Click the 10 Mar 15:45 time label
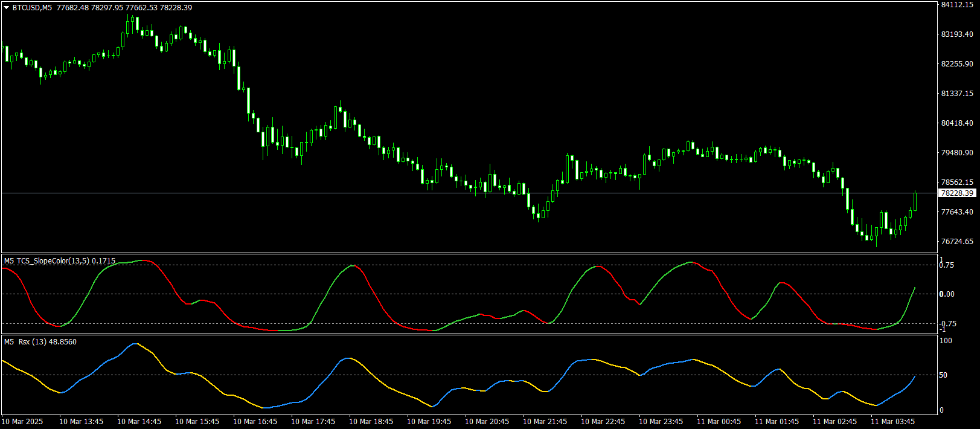The image size is (980, 429). (x=197, y=422)
